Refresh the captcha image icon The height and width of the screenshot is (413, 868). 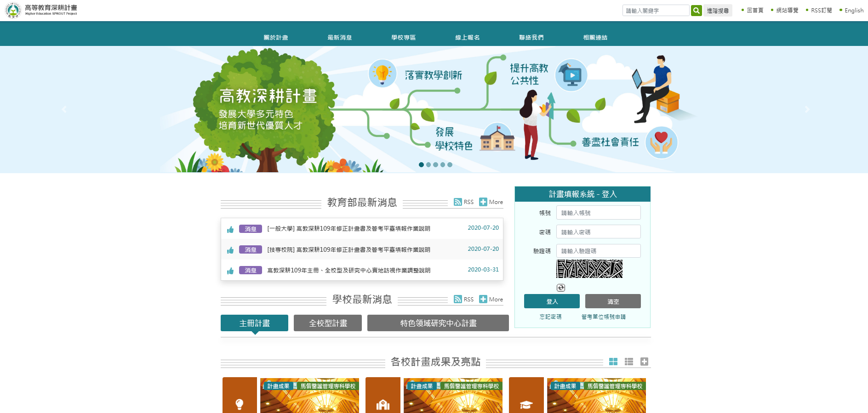pos(561,288)
